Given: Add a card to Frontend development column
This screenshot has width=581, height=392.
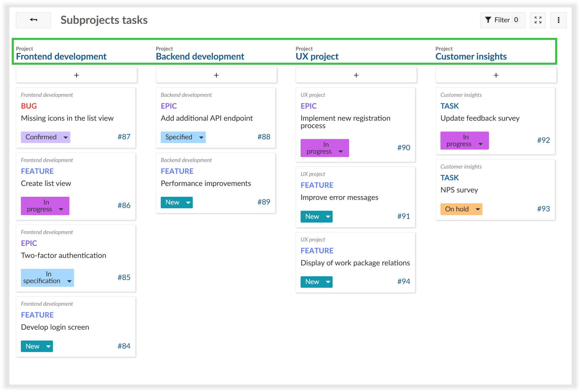Looking at the screenshot, I should (x=76, y=75).
